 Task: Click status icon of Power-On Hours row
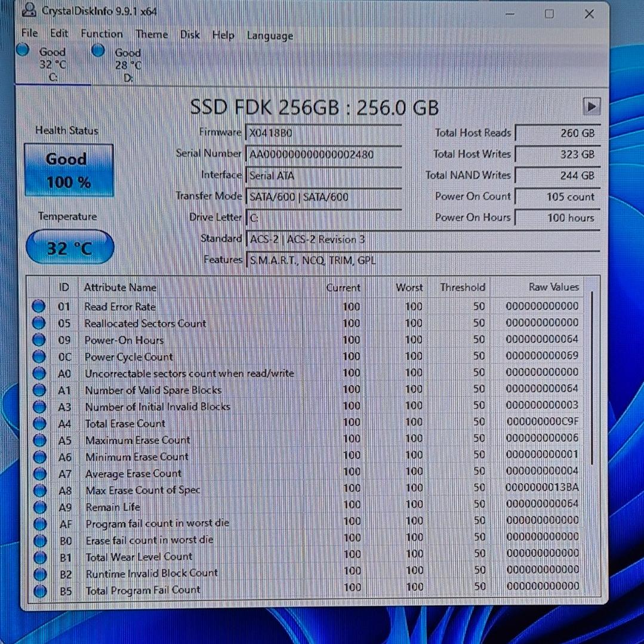39,340
